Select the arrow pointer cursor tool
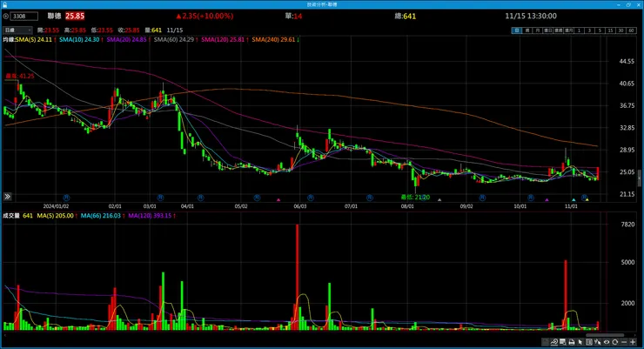The image size is (644, 349). [580, 342]
